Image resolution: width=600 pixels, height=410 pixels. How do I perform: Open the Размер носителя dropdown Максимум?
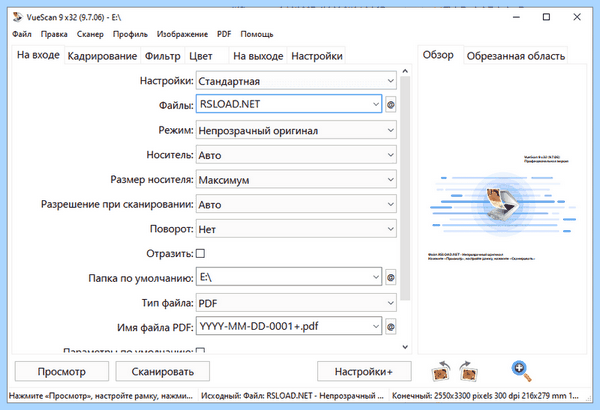tap(296, 180)
